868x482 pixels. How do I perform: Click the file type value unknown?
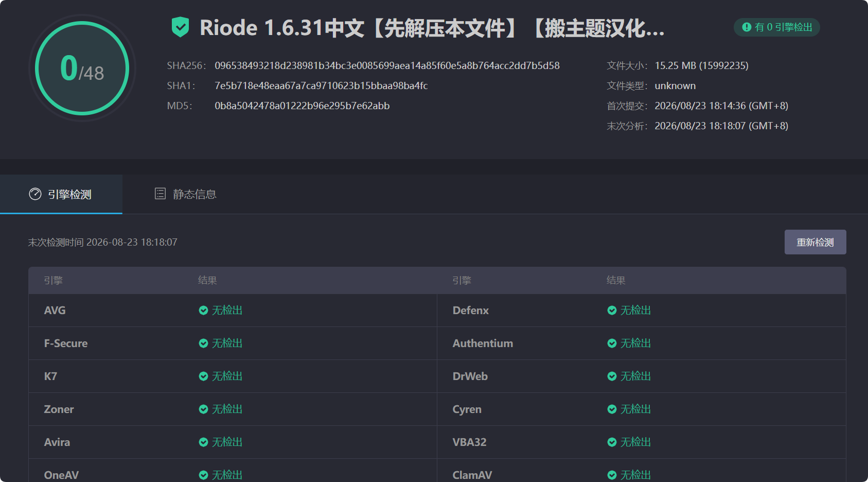click(675, 85)
